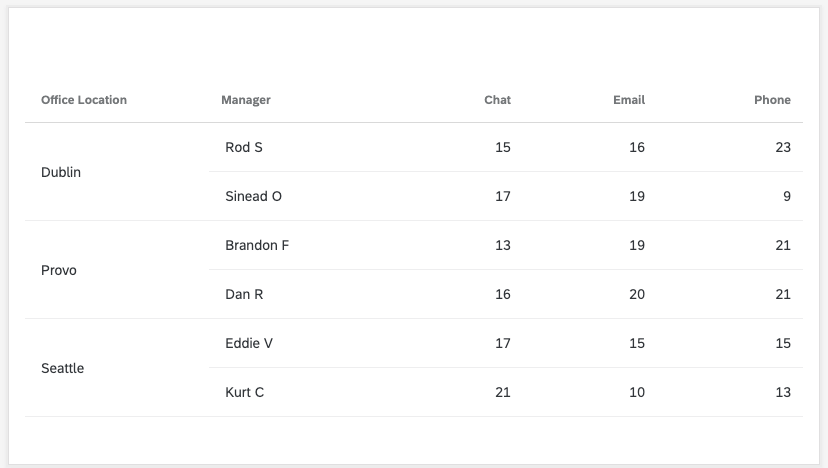Click the Provo office location cell

click(59, 270)
